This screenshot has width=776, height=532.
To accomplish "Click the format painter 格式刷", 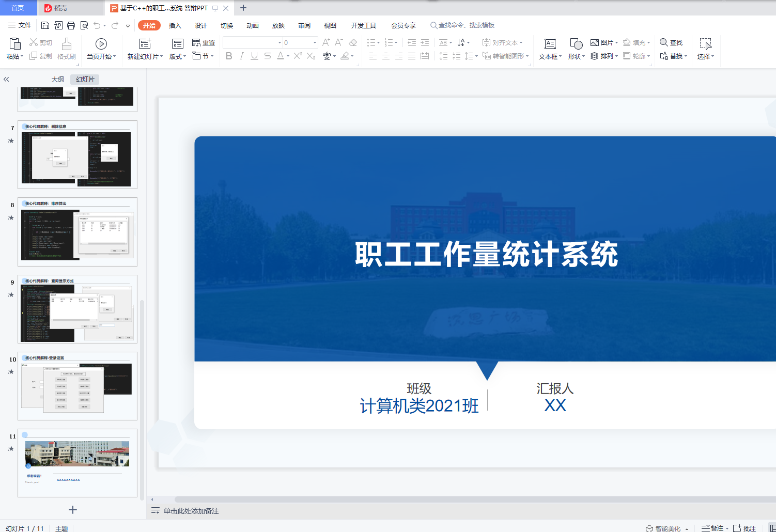I will pos(67,49).
